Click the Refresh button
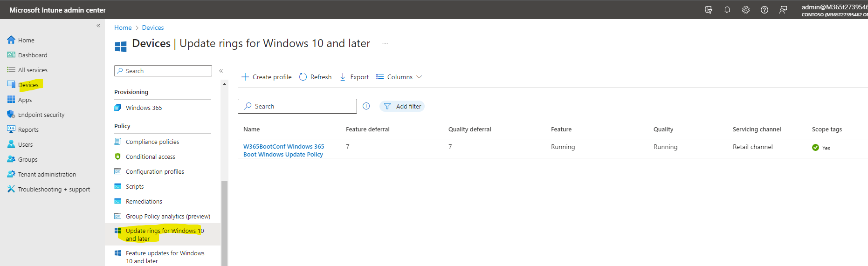 point(316,77)
